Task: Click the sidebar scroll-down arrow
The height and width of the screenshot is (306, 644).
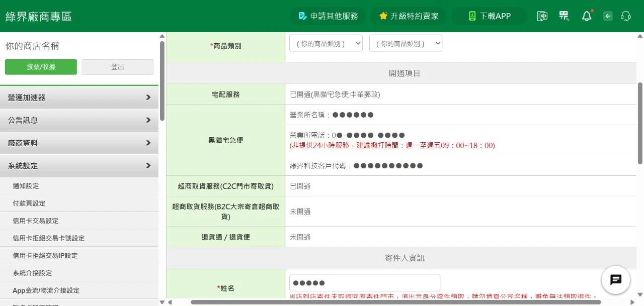Action: click(162, 302)
